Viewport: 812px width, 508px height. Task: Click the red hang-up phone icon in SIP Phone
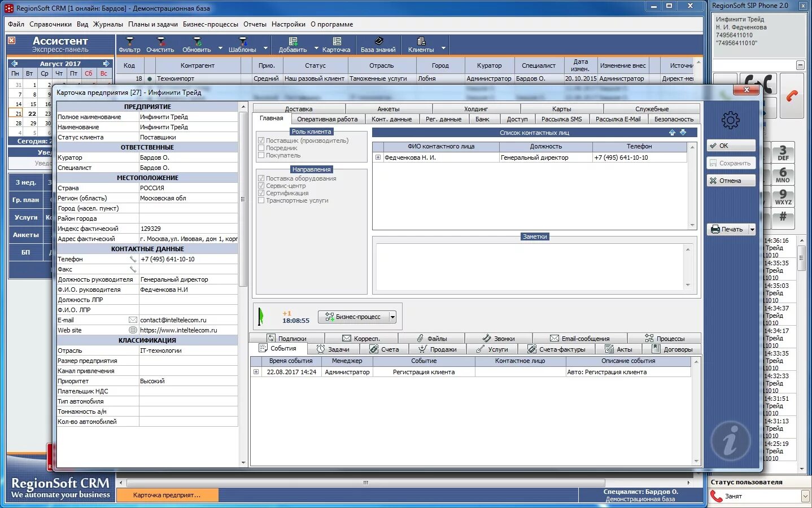click(792, 96)
